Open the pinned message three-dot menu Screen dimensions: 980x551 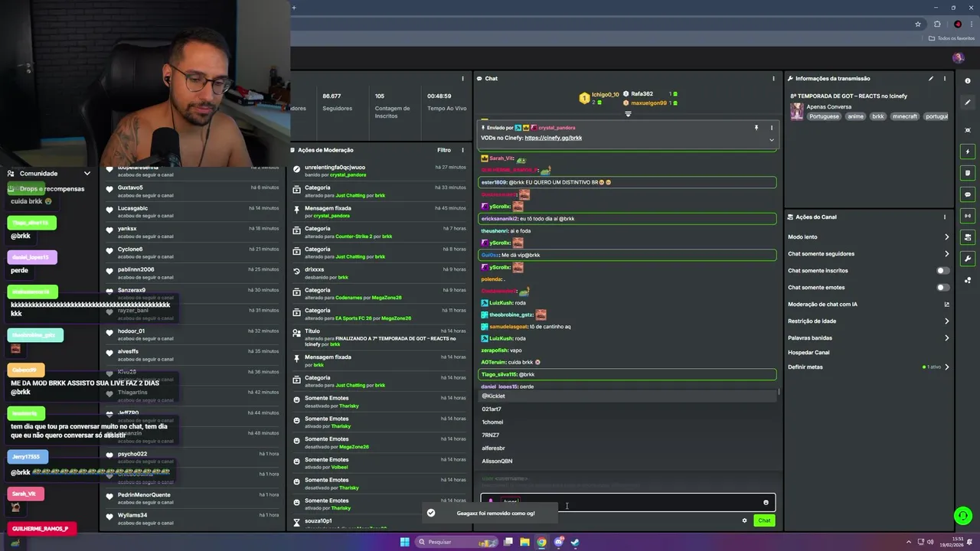click(x=771, y=128)
